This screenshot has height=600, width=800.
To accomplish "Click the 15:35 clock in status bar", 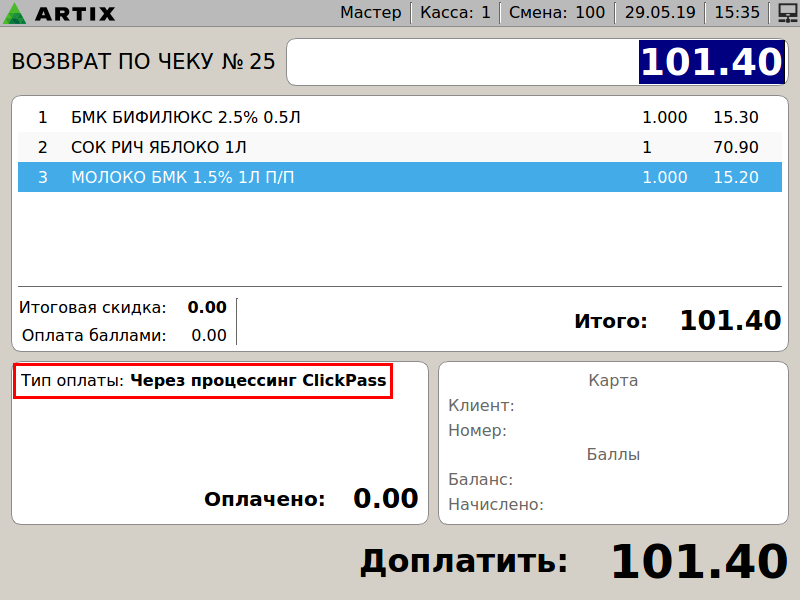I will coord(738,13).
